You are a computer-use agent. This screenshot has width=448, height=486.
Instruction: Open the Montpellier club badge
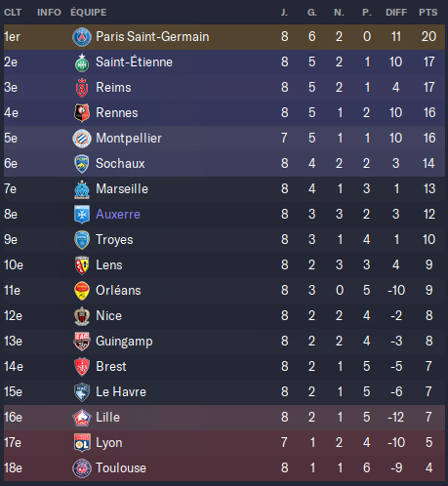tap(82, 139)
